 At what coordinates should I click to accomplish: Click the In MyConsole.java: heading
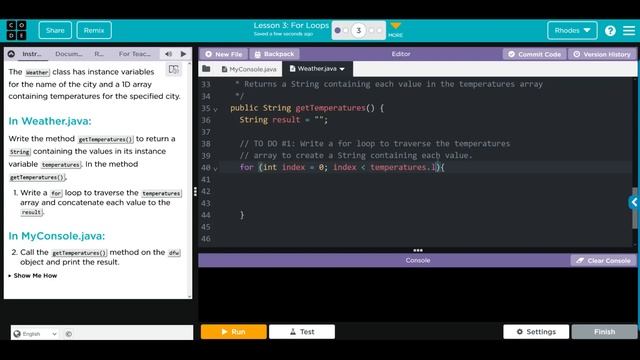[x=57, y=236]
